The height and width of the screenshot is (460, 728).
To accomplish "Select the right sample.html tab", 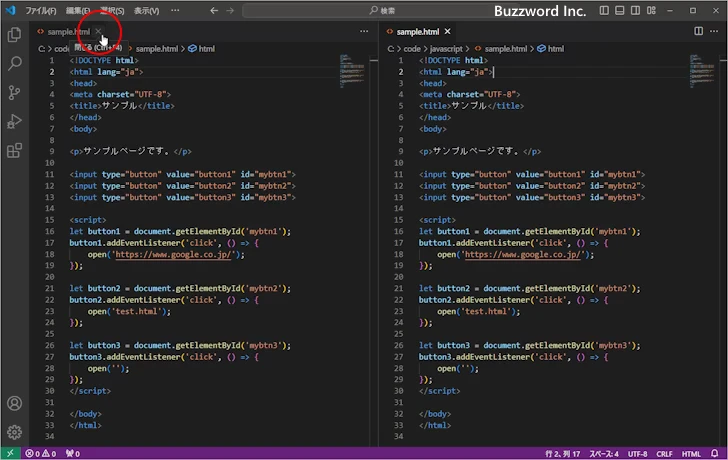I will click(x=417, y=31).
